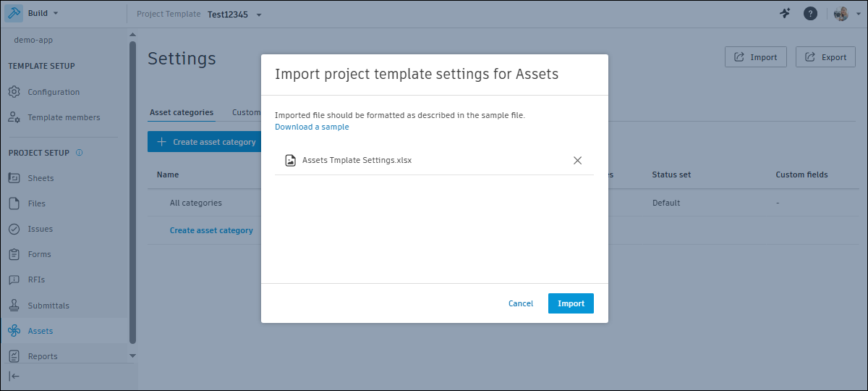This screenshot has height=391, width=868.
Task: Open the Files sidebar icon
Action: click(14, 203)
